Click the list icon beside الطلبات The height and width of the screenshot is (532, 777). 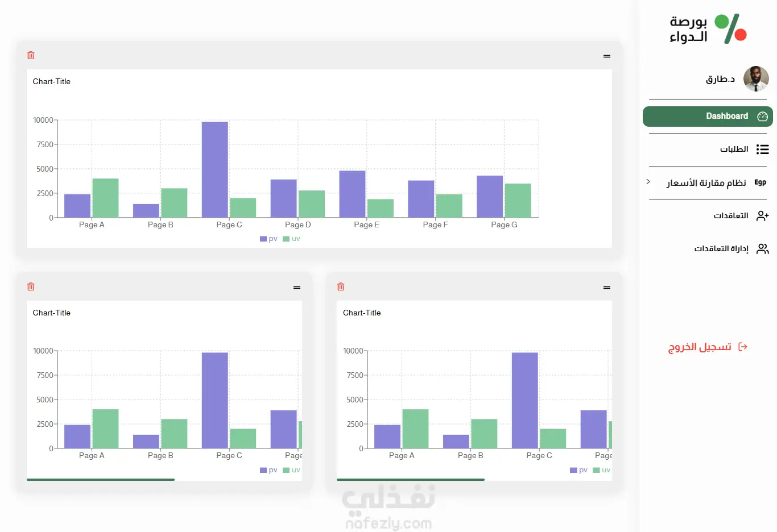[763, 149]
